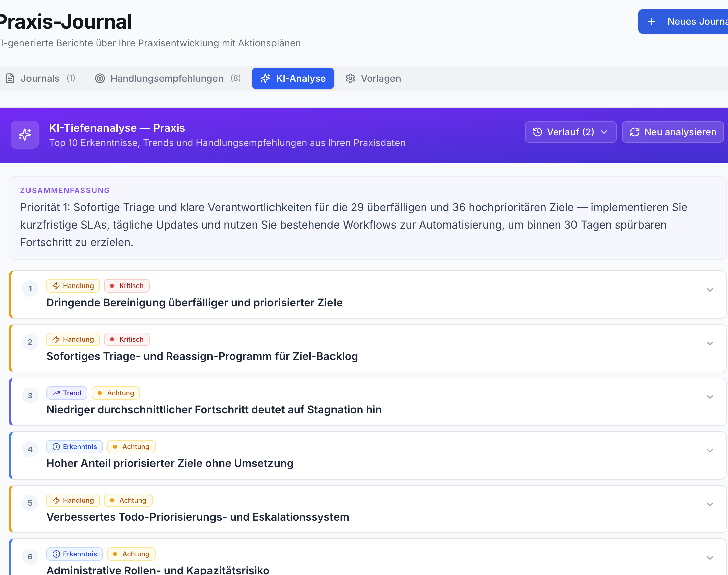Expand the Sofortiges Triage- und Reassign-Programm card
The image size is (728, 575).
click(710, 343)
